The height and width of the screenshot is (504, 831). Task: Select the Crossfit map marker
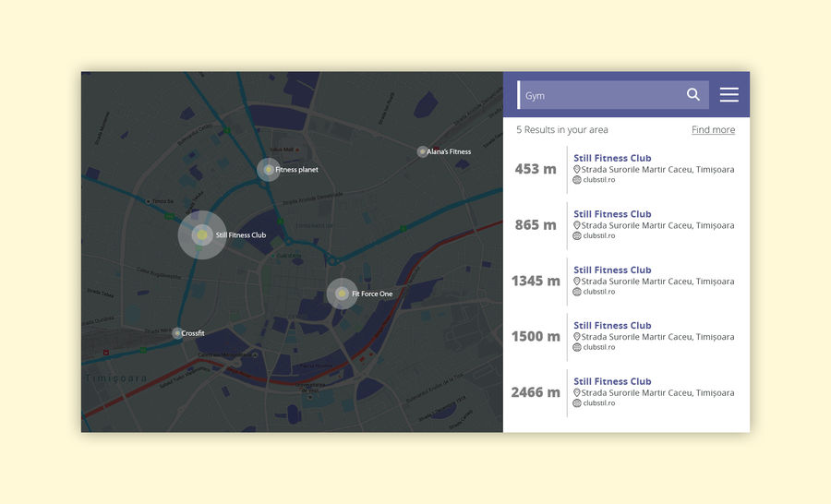[x=177, y=333]
